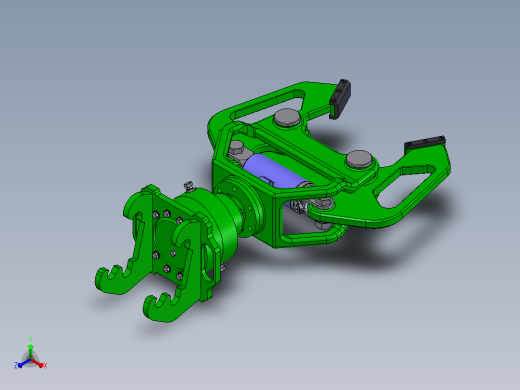Select the gray pivot pin cap on the right arm
Screen dimensions: 520x390
tap(358, 159)
